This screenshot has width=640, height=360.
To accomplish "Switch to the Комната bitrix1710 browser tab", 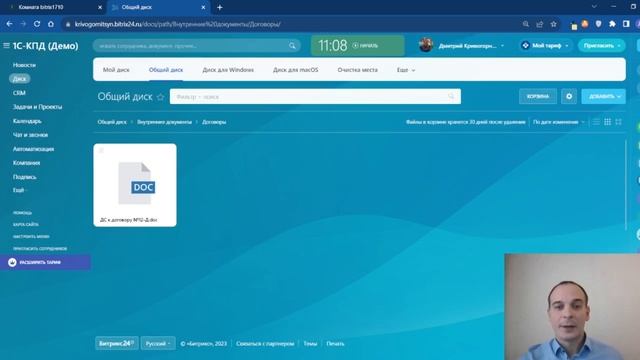I will tap(54, 7).
